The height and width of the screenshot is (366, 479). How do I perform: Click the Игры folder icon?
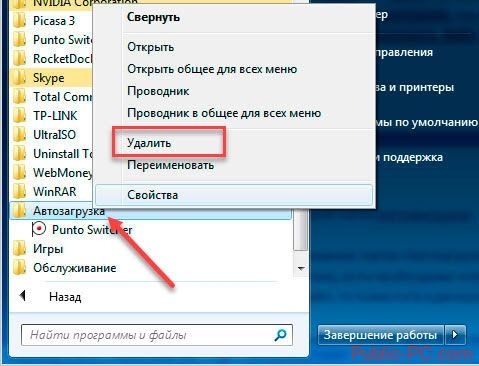(x=19, y=249)
